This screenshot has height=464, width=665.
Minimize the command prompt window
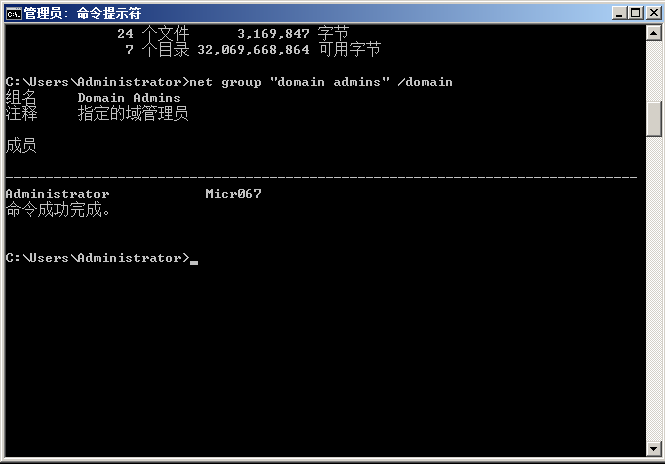click(x=619, y=13)
